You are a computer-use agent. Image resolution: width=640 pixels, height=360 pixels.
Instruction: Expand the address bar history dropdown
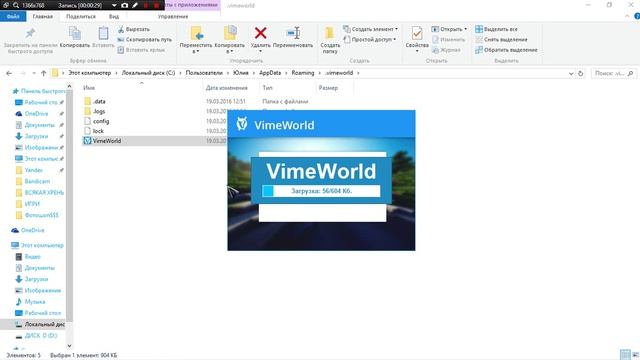571,73
